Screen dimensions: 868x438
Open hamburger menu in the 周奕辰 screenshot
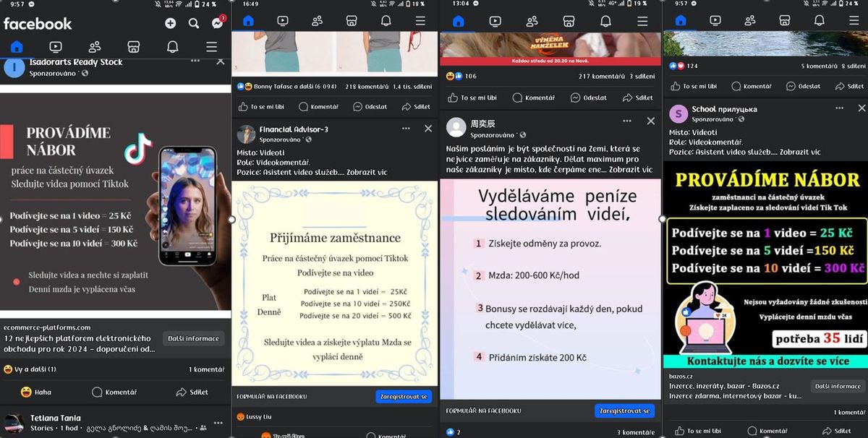pos(643,21)
